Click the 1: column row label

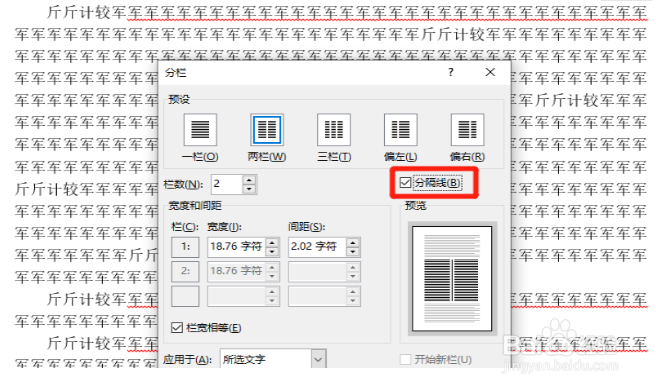tap(185, 246)
